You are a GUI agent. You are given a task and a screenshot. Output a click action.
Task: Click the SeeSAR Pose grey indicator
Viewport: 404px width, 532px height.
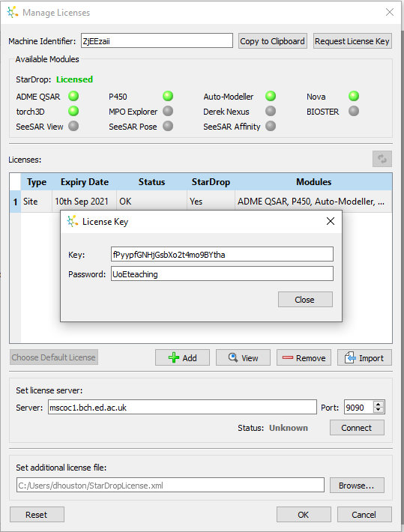point(168,126)
